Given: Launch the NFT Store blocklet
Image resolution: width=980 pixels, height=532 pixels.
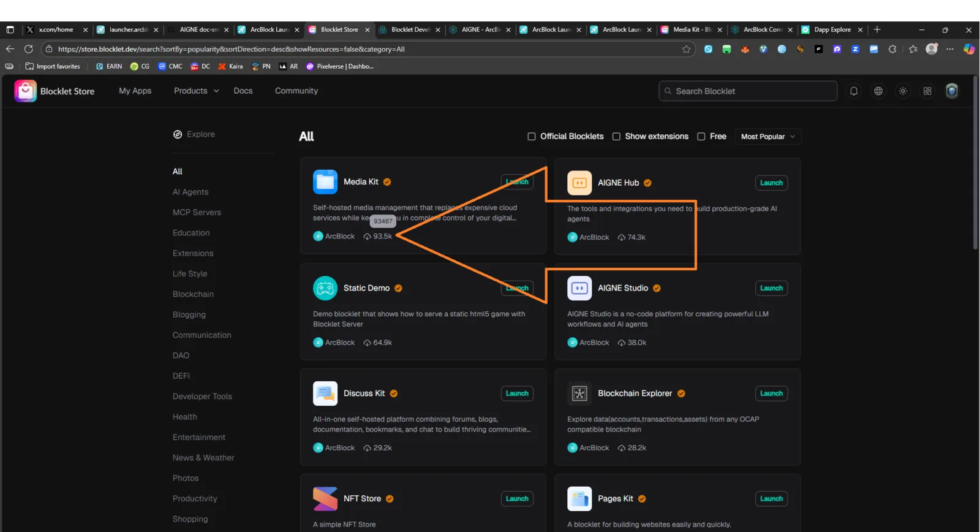Looking at the screenshot, I should [x=517, y=499].
